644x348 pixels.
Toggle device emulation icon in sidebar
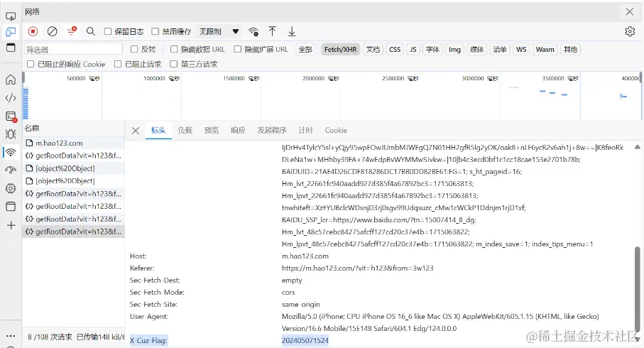[x=11, y=32]
